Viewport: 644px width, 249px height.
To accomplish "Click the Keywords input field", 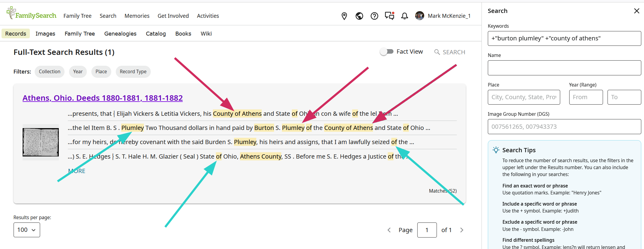I will (x=564, y=38).
